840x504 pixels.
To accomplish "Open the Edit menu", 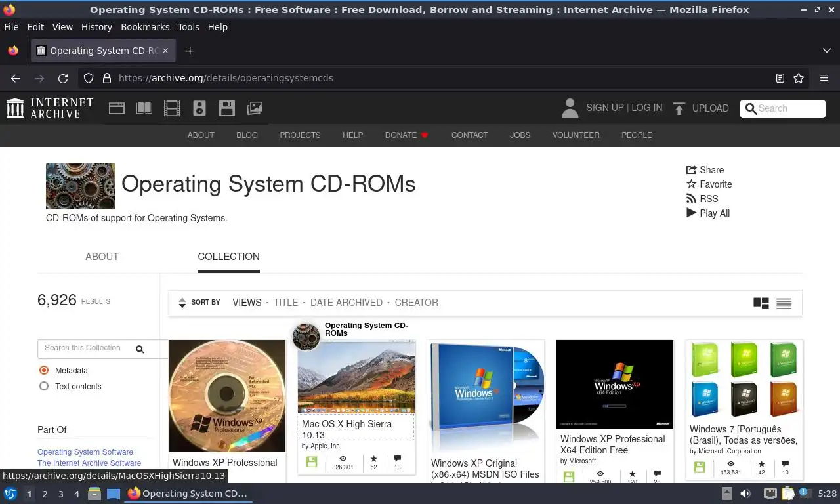I will 35,27.
